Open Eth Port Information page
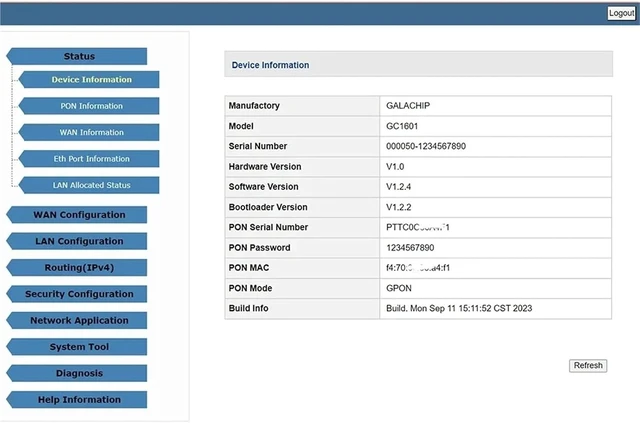Image resolution: width=640 pixels, height=423 pixels. coord(89,159)
